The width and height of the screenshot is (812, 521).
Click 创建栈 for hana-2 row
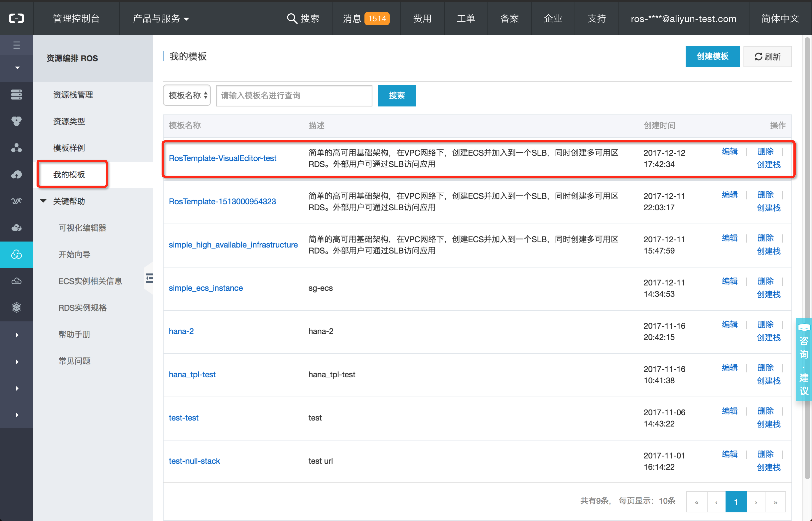(768, 338)
